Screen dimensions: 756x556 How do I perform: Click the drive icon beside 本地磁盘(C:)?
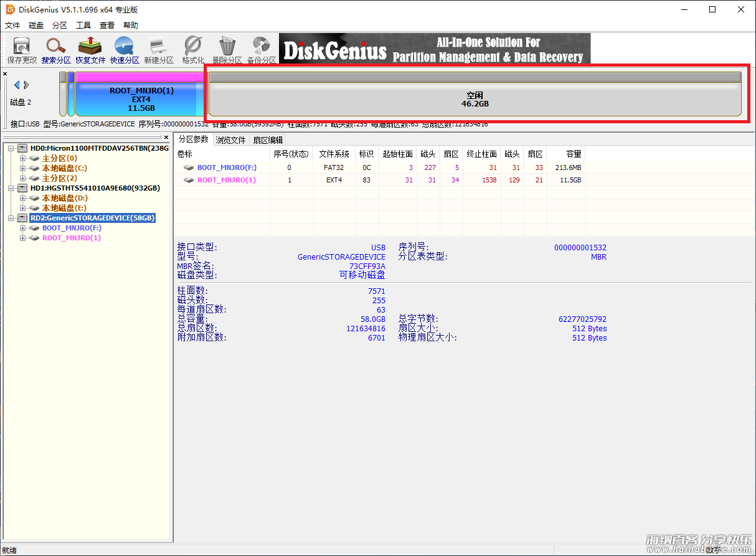pyautogui.click(x=34, y=168)
